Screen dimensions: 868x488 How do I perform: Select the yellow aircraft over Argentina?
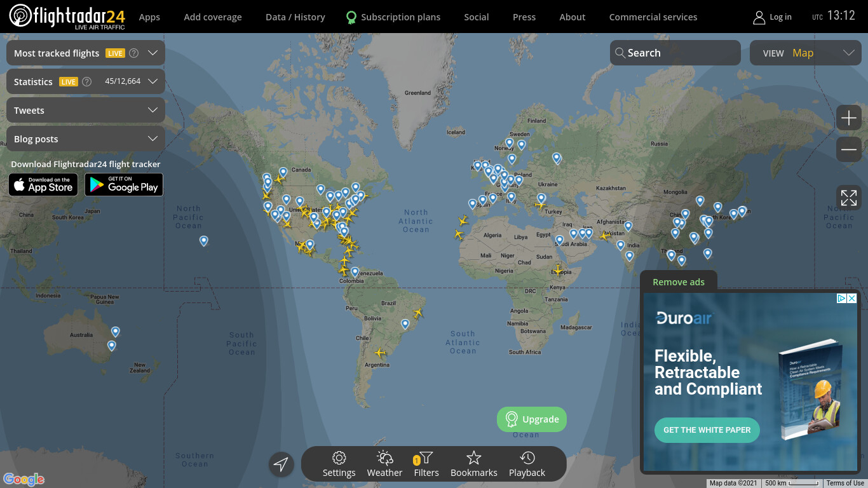tap(380, 353)
